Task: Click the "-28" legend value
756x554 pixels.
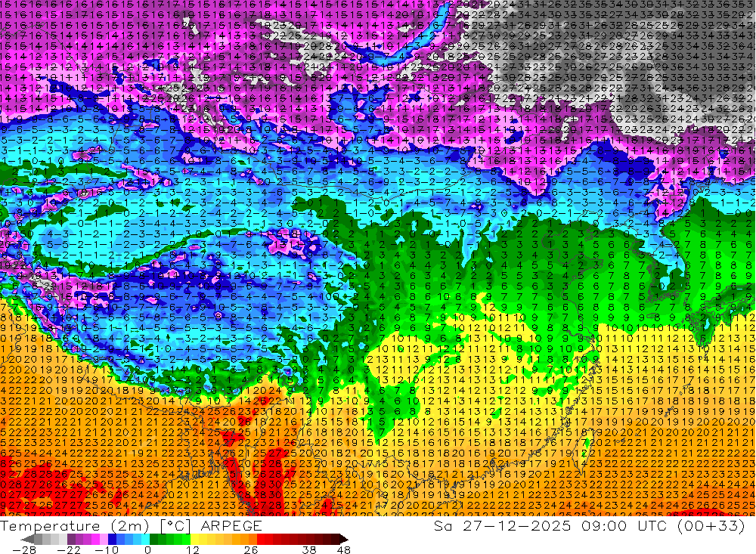Action: pos(24,550)
